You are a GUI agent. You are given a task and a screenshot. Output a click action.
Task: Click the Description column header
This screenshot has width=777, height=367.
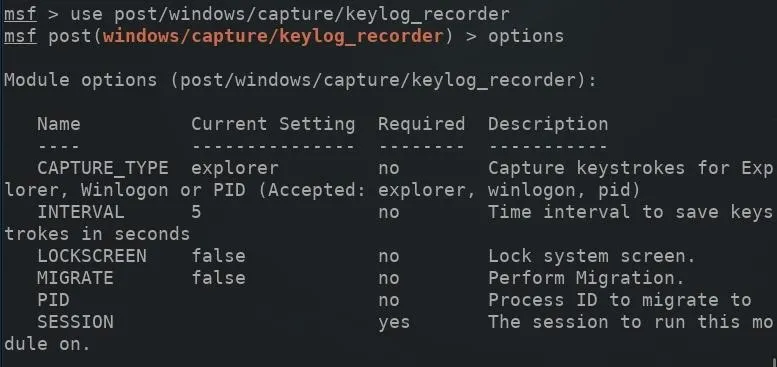(x=548, y=124)
